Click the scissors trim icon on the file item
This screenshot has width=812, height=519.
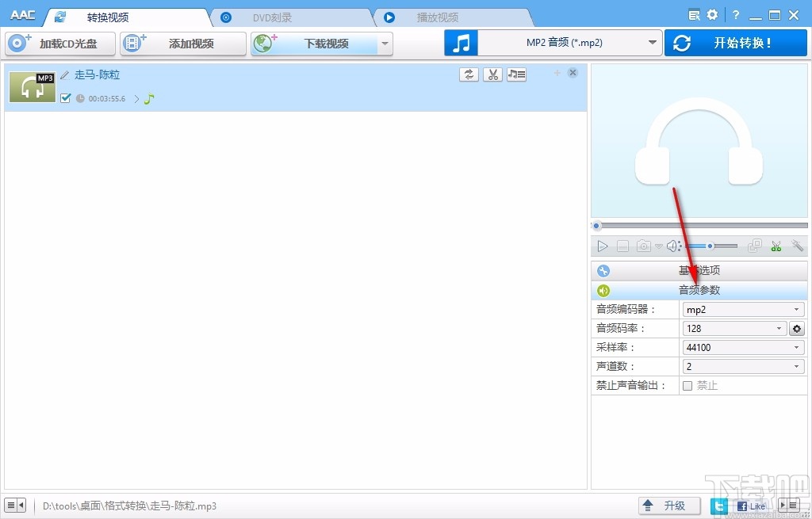click(x=492, y=74)
